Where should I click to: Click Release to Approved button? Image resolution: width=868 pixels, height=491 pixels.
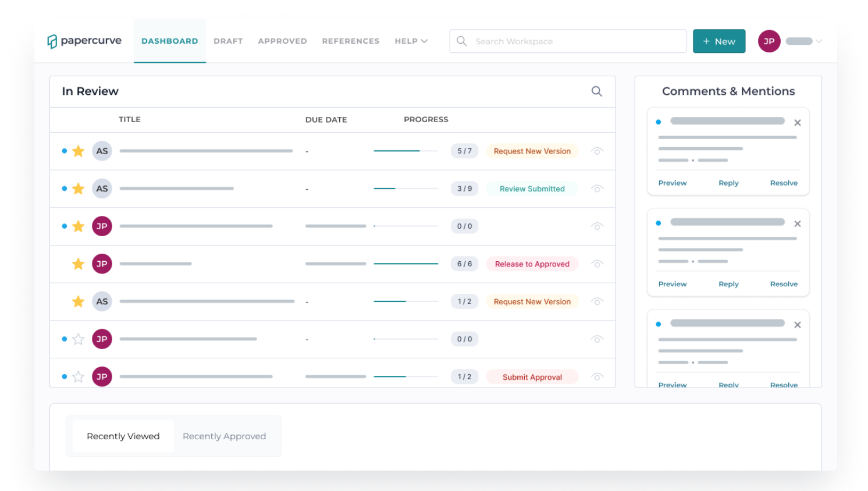pyautogui.click(x=532, y=264)
